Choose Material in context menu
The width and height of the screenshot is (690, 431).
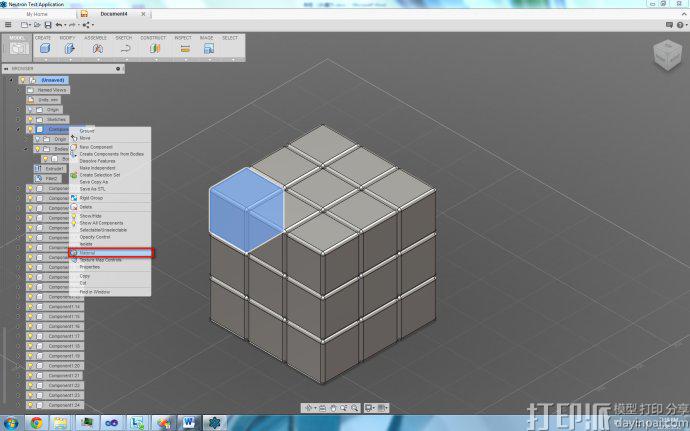click(110, 253)
